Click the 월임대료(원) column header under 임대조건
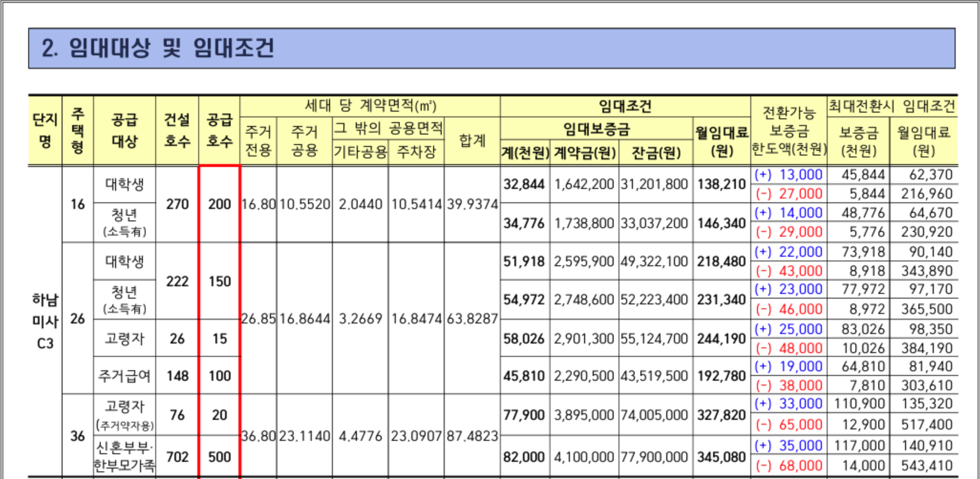The width and height of the screenshot is (980, 479). tap(721, 141)
